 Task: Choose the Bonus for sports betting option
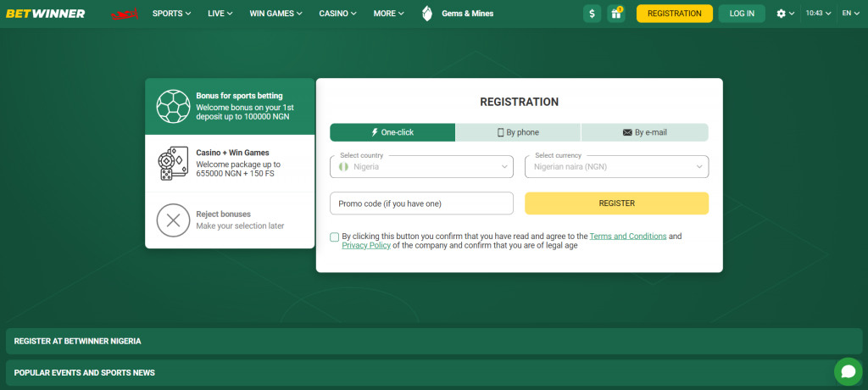point(230,106)
